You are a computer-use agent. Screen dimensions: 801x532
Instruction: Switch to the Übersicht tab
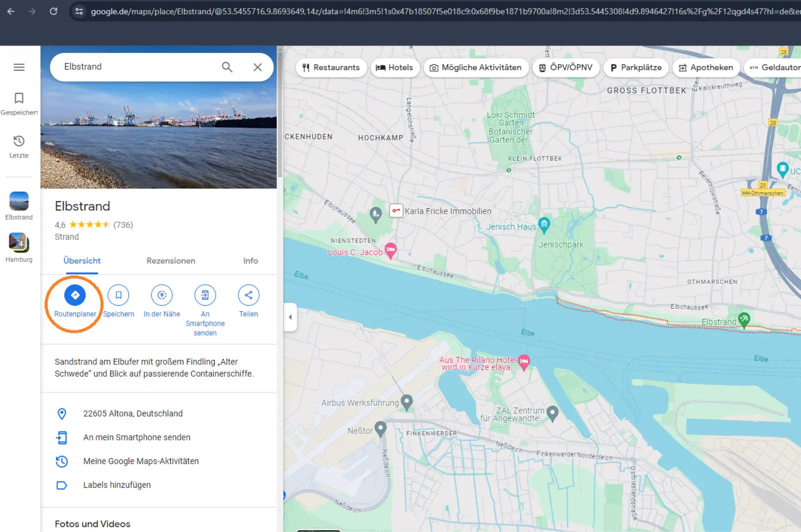coord(82,261)
